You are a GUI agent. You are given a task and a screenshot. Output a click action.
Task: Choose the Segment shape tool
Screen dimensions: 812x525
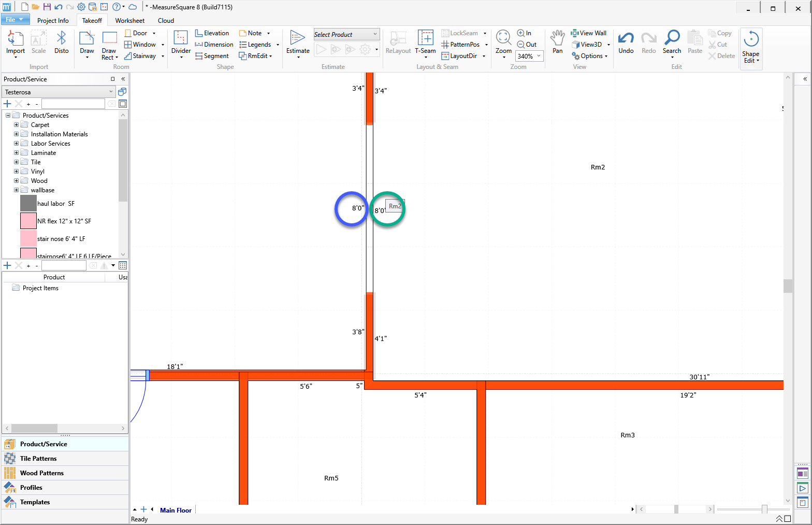click(212, 56)
